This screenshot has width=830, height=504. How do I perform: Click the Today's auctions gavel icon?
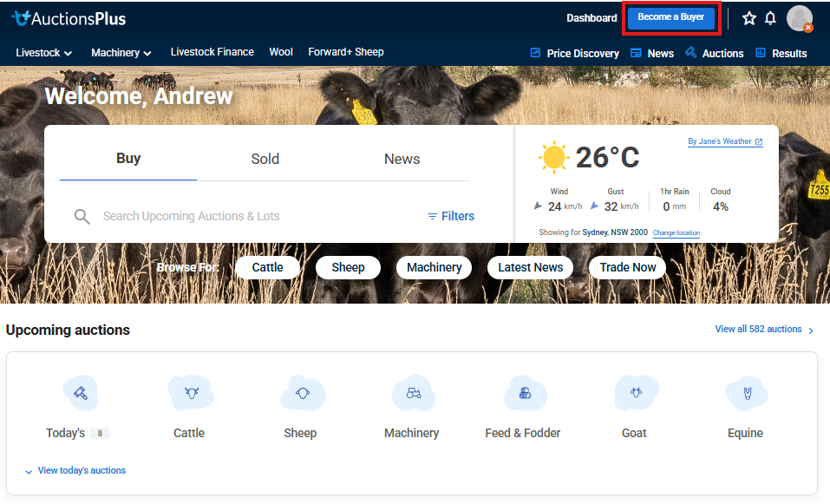(x=81, y=393)
